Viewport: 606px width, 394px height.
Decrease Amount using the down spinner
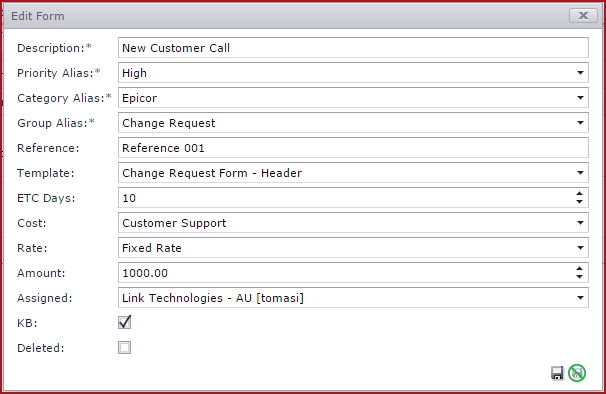579,277
